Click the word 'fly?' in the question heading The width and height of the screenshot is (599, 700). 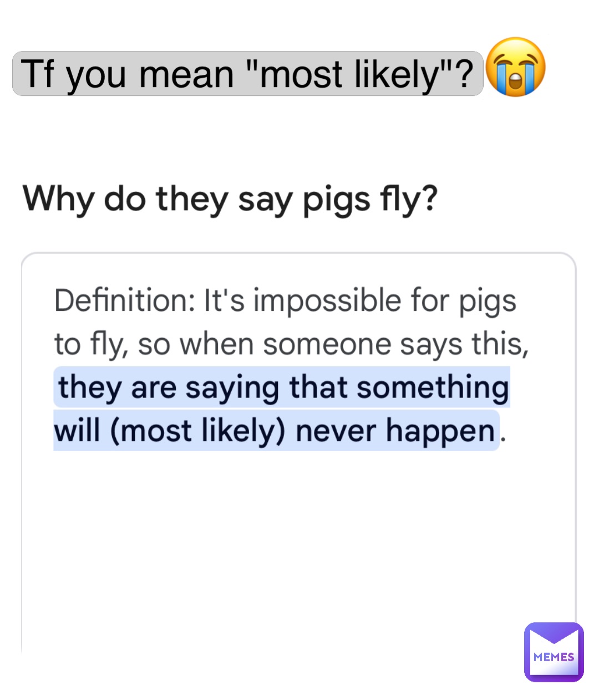(409, 199)
